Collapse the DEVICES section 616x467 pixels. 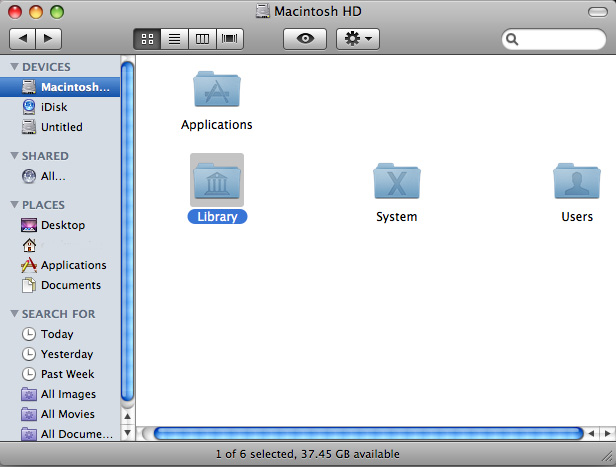(x=15, y=67)
